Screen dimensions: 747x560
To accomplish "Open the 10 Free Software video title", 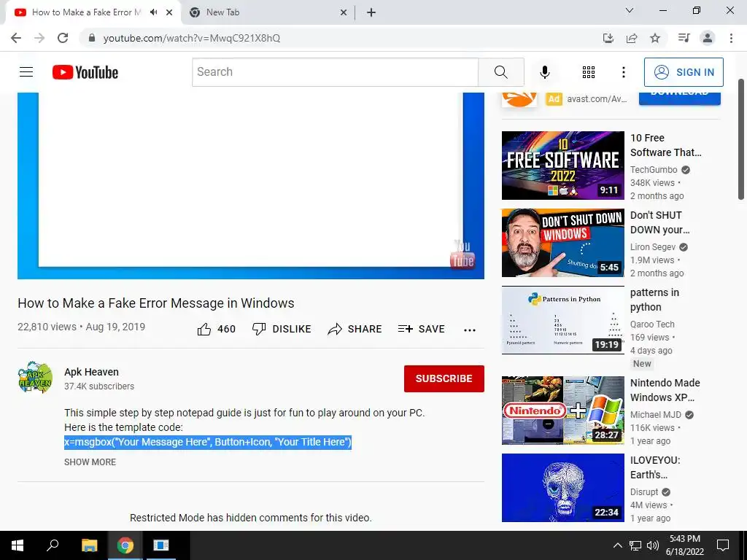I will tap(665, 145).
